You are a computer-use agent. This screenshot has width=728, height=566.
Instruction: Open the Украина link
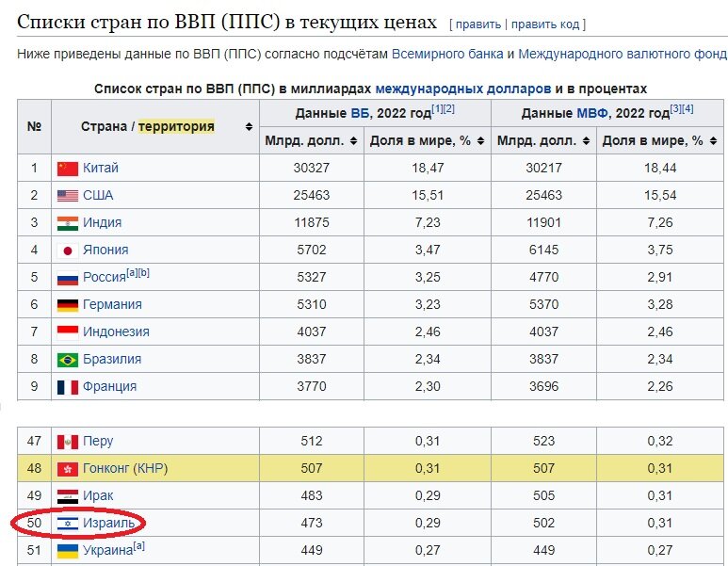(107, 551)
